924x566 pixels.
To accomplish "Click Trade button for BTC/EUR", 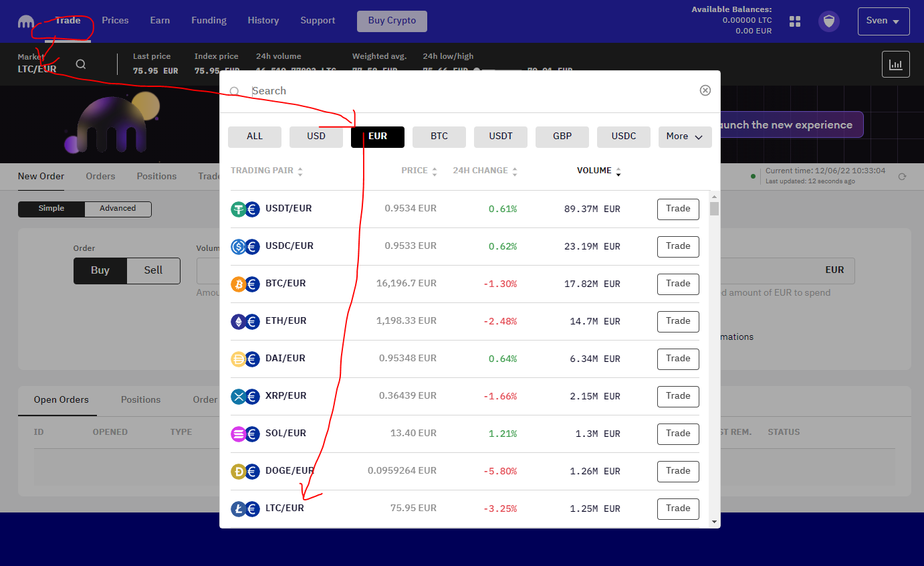I will pyautogui.click(x=678, y=284).
